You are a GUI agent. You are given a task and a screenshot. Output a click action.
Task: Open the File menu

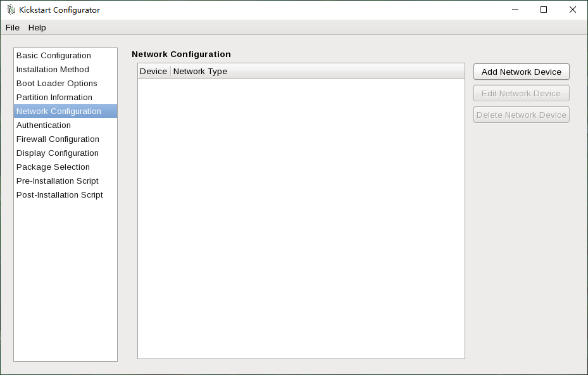pyautogui.click(x=13, y=28)
